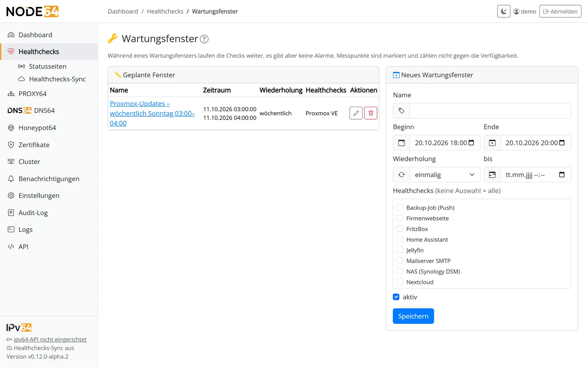Screen dimensions: 588x368
Task: Click the Dashboard speedometer icon
Action: click(x=11, y=35)
